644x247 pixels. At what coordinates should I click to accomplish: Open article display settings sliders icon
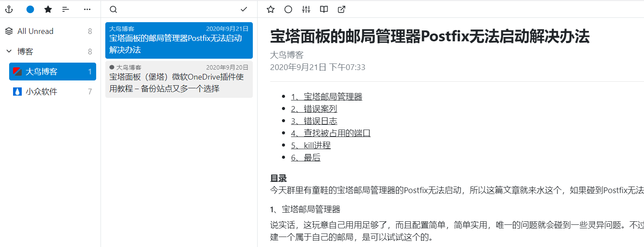click(x=306, y=9)
